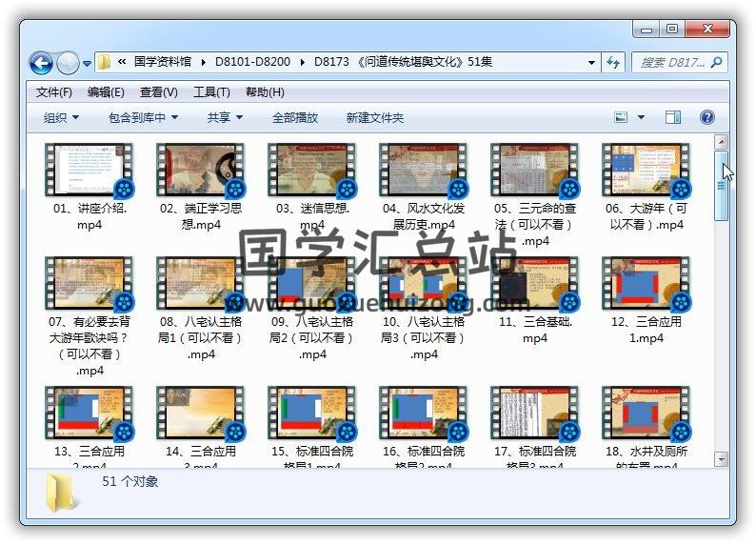
Task: Open the recent pages dropdown arrow
Action: pyautogui.click(x=87, y=64)
